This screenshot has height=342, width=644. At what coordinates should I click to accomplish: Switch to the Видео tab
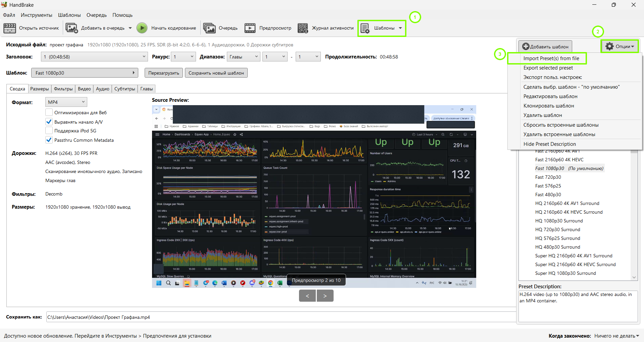point(84,89)
